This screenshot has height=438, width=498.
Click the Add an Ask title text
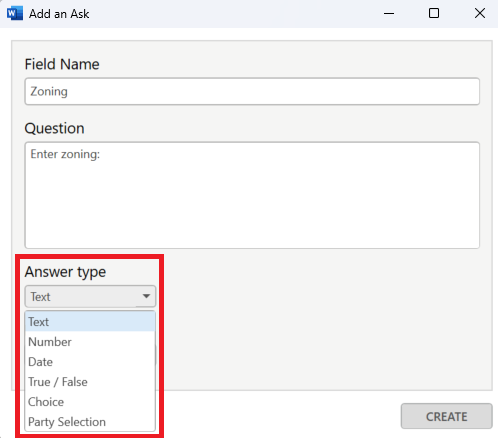(59, 14)
